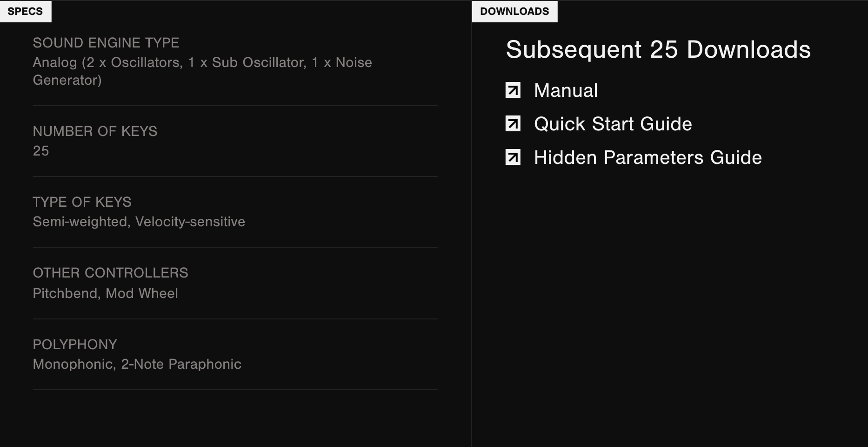Click the Pitchbend, Mod Wheel text
868x447 pixels.
[105, 293]
